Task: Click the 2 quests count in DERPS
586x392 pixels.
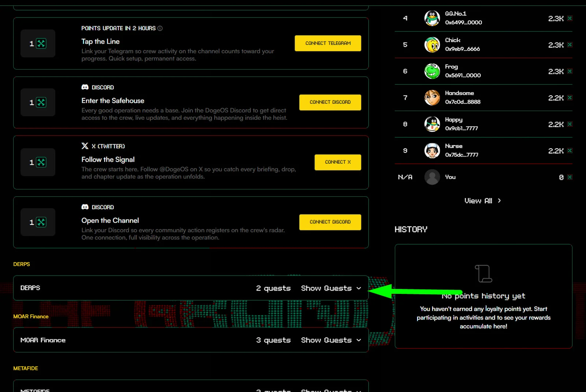Action: [x=273, y=288]
